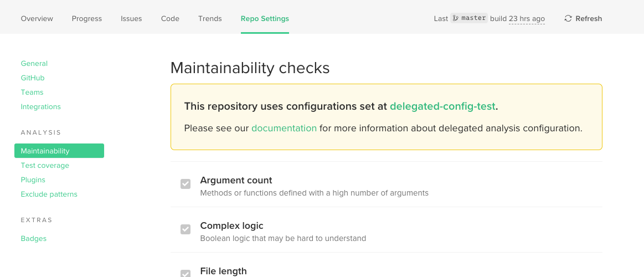Click the Refresh button label

point(589,18)
